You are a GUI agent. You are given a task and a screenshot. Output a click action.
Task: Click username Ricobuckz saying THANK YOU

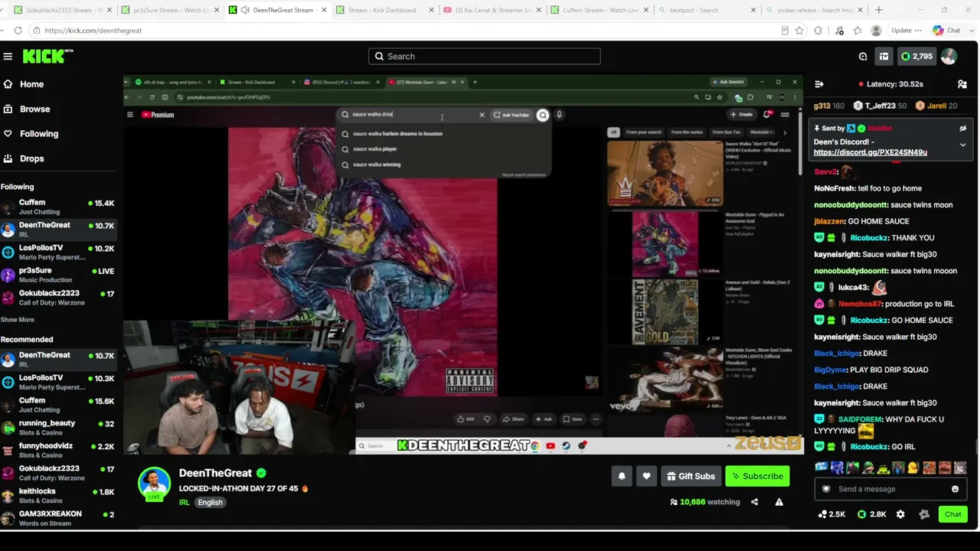tap(869, 238)
